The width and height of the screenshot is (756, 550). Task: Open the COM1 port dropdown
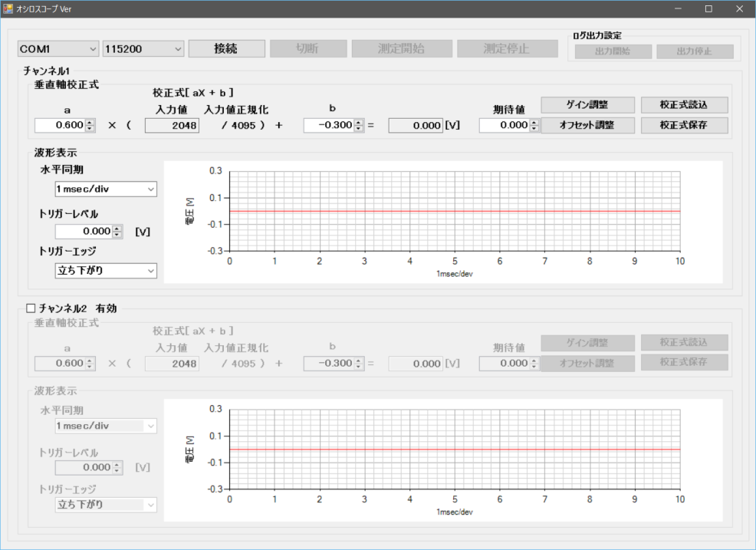[58, 49]
